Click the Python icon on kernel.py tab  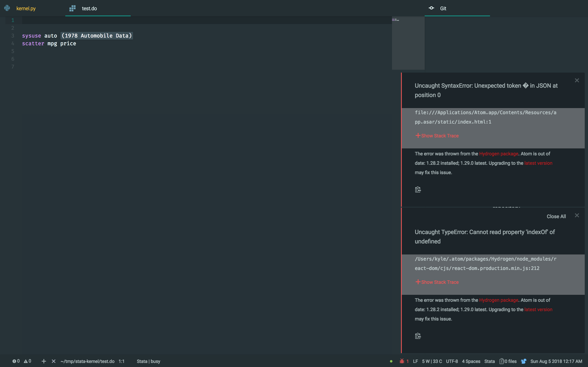[x=7, y=8]
